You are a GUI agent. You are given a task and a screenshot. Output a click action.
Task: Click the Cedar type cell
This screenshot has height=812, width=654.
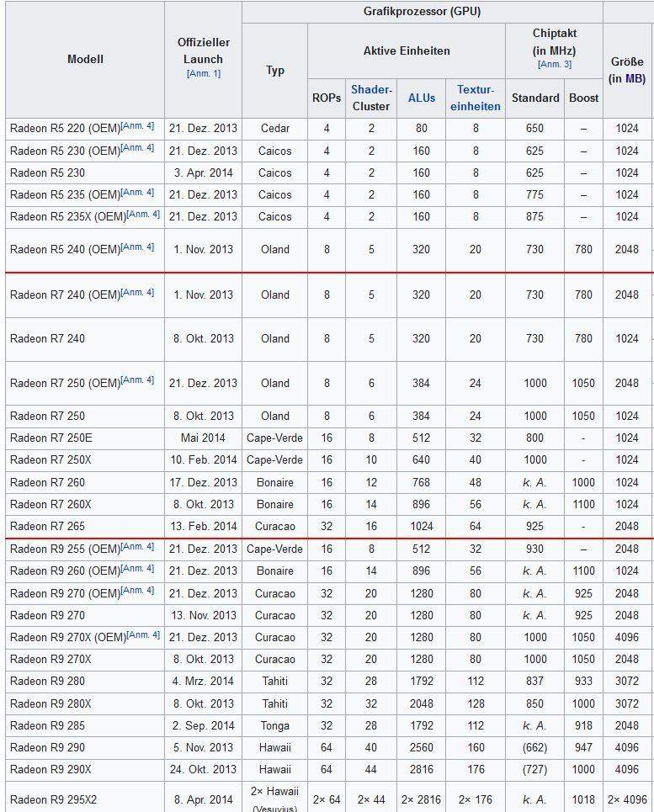click(274, 129)
